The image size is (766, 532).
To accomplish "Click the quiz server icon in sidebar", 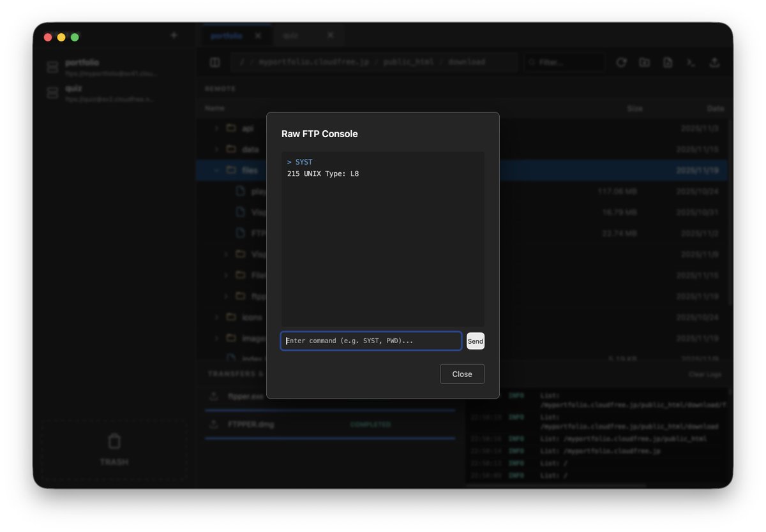I will pyautogui.click(x=52, y=93).
